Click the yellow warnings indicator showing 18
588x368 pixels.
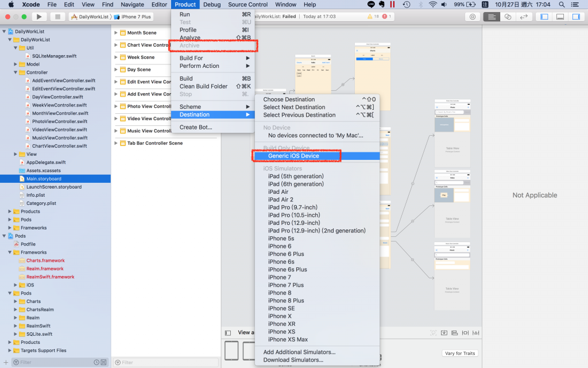[373, 17]
